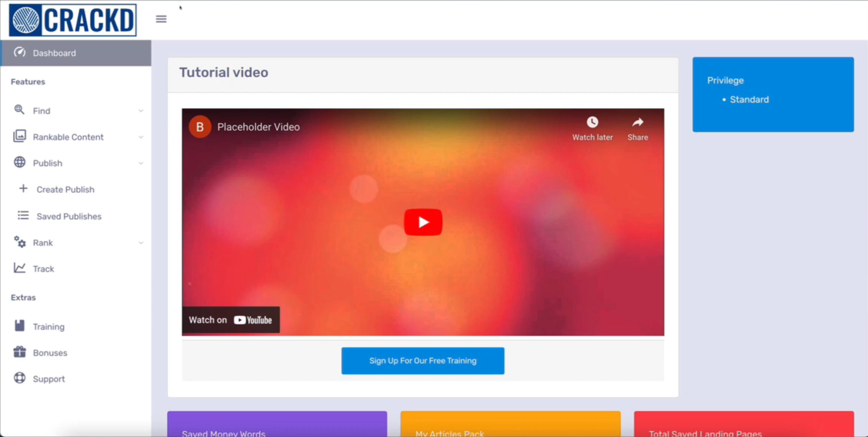
Task: Open Saved Publishes submenu item
Action: click(x=69, y=217)
